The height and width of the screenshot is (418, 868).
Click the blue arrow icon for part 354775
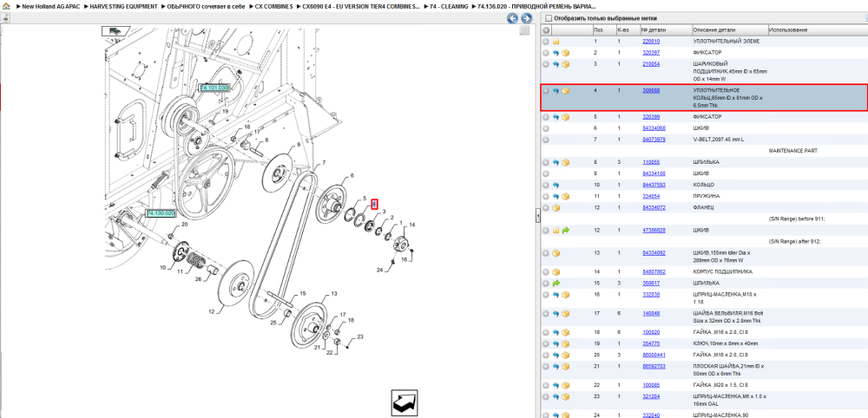(556, 344)
